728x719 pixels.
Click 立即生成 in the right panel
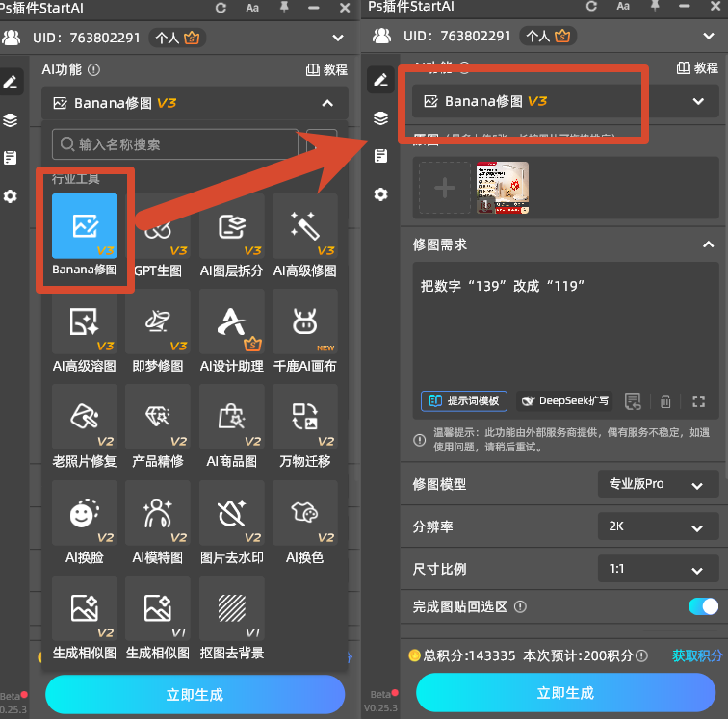[565, 693]
